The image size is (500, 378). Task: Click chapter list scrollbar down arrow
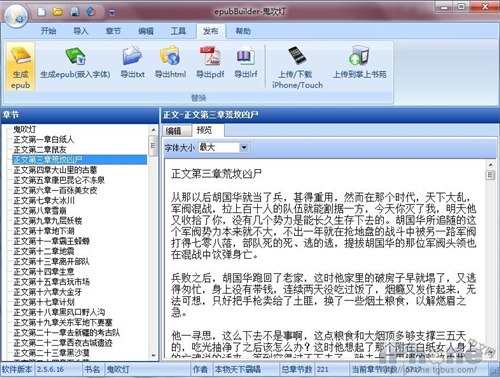coord(153,355)
